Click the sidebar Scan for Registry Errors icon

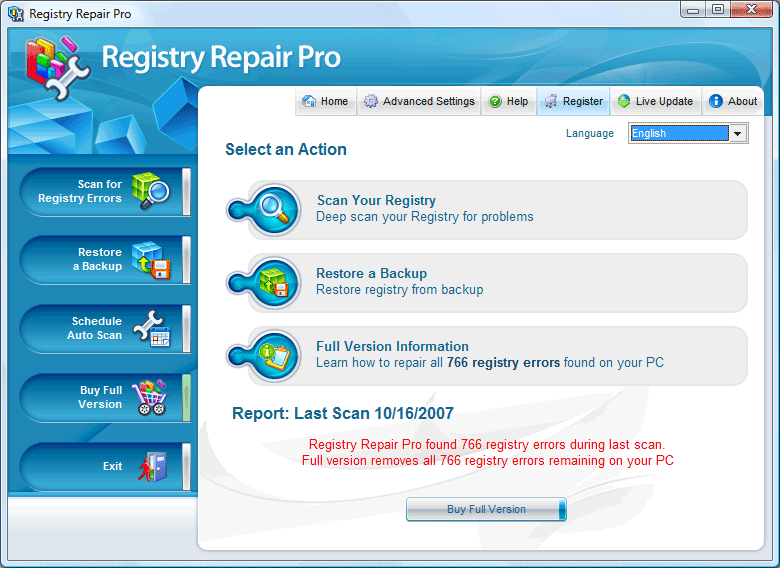click(151, 190)
